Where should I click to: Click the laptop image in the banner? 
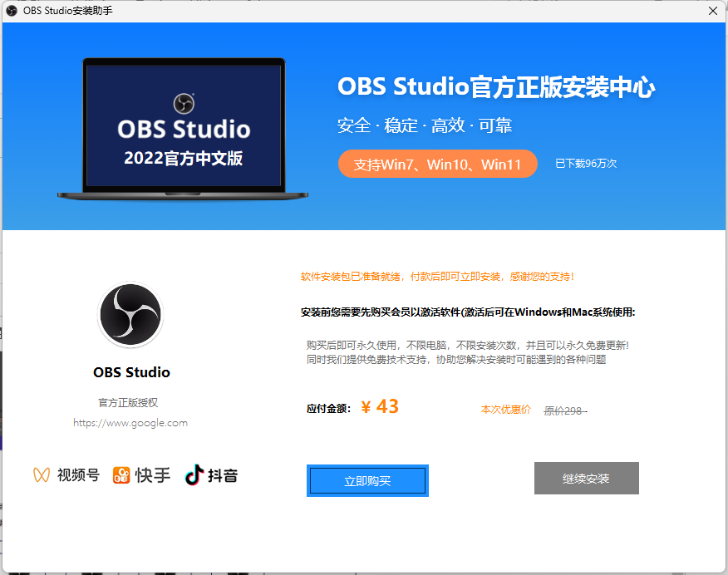(x=183, y=129)
